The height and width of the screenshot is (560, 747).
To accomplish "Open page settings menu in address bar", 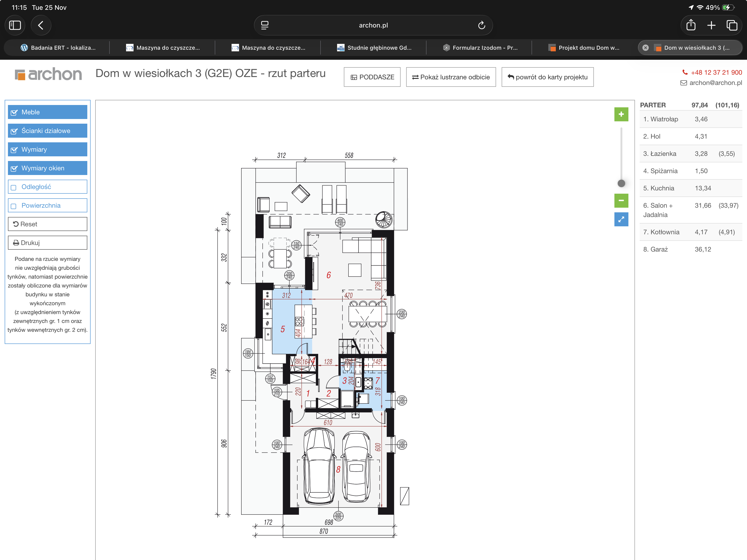I will [x=265, y=25].
